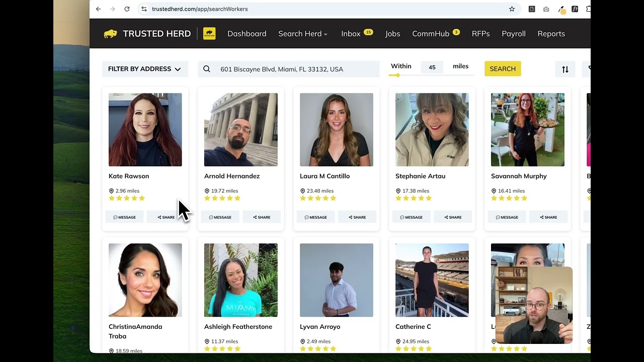Open the Reports page
The height and width of the screenshot is (362, 644).
point(551,34)
